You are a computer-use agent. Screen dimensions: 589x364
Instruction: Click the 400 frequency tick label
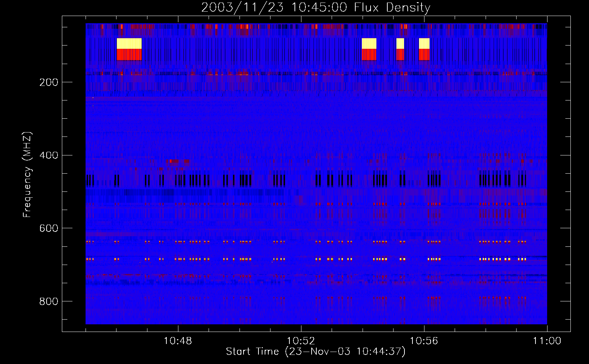tap(49, 155)
